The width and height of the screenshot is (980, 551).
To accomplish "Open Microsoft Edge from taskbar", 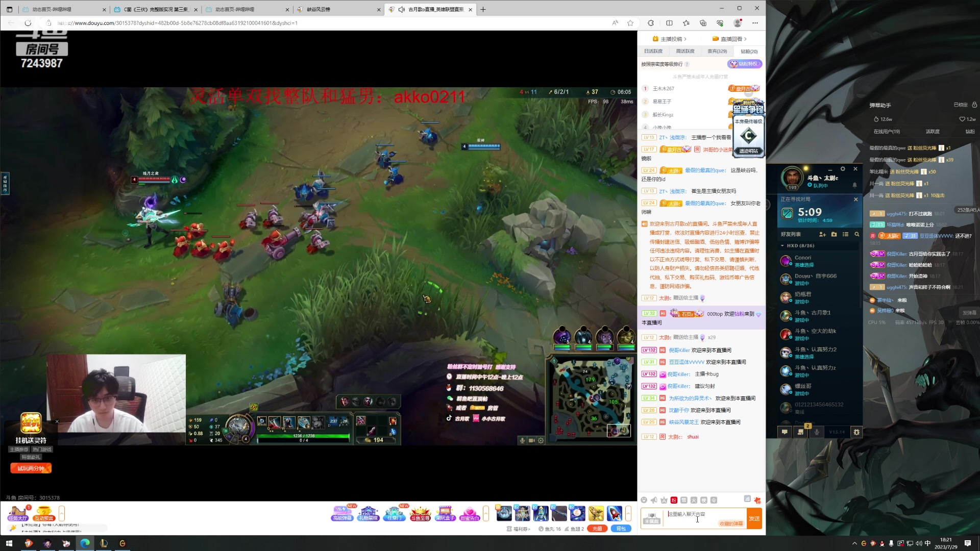I will click(x=85, y=543).
